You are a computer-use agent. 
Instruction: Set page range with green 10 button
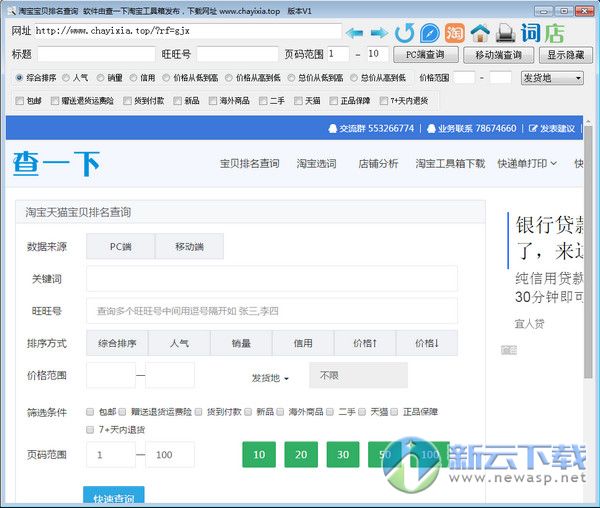tap(259, 454)
